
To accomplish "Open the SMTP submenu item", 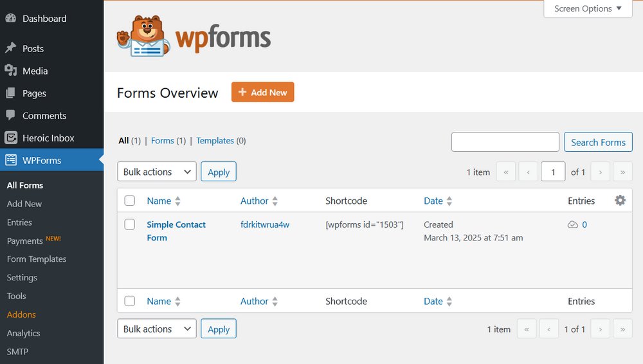I will 17,352.
